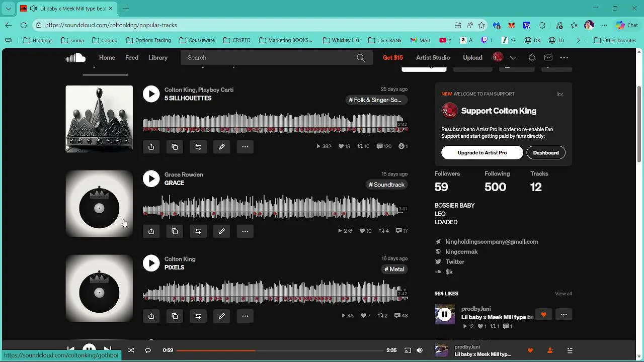This screenshot has width=644, height=362.
Task: Repost the 5 SILLHOUETTES track
Action: click(x=198, y=147)
